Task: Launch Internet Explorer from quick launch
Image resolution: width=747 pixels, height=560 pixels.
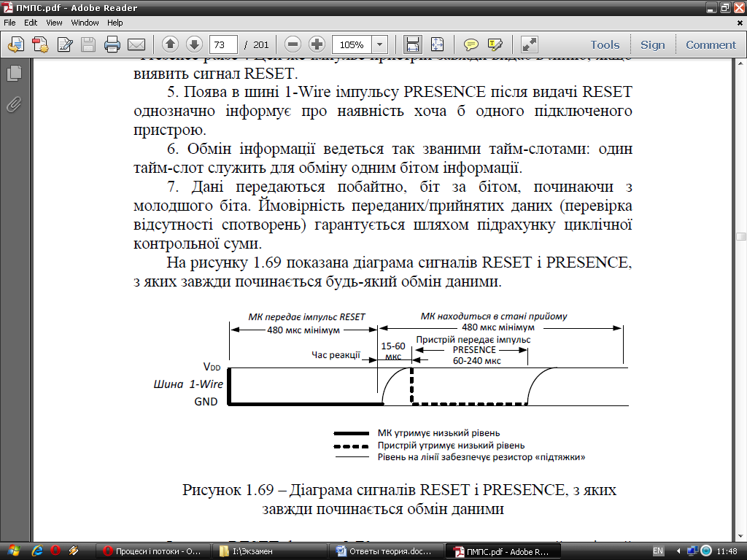Action: coord(38,551)
